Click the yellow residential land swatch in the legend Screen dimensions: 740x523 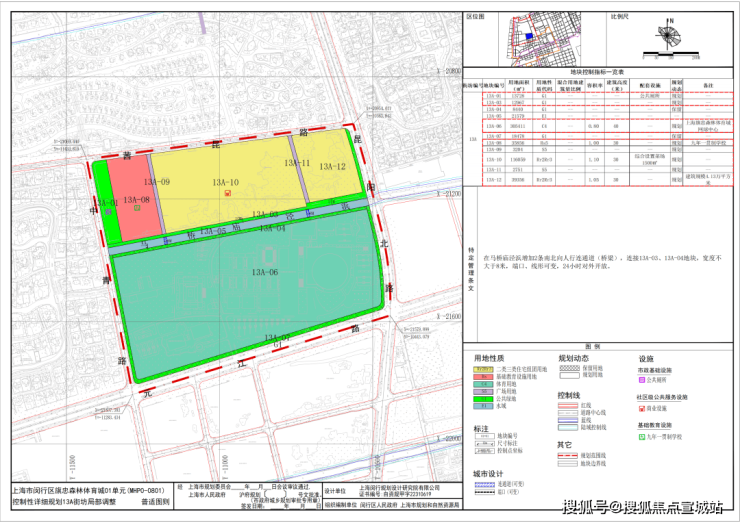pyautogui.click(x=484, y=370)
